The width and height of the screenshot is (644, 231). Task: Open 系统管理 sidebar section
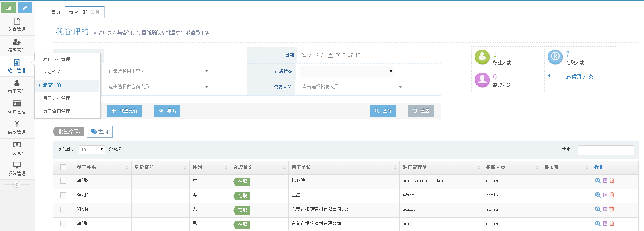click(17, 169)
